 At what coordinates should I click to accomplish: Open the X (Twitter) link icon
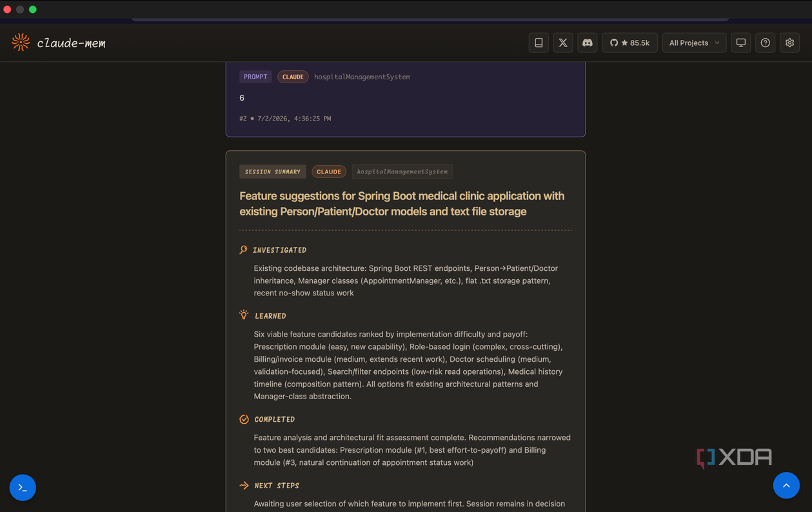[x=563, y=43]
